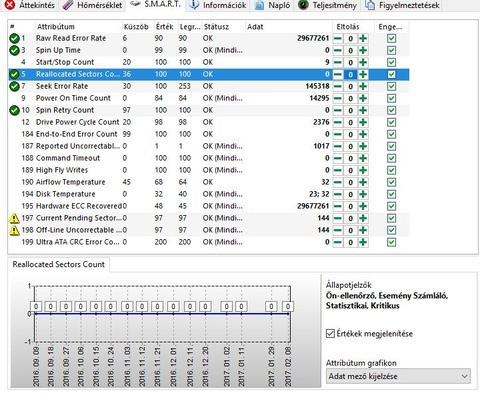Increase offset for Start/Stop Count

(363, 62)
